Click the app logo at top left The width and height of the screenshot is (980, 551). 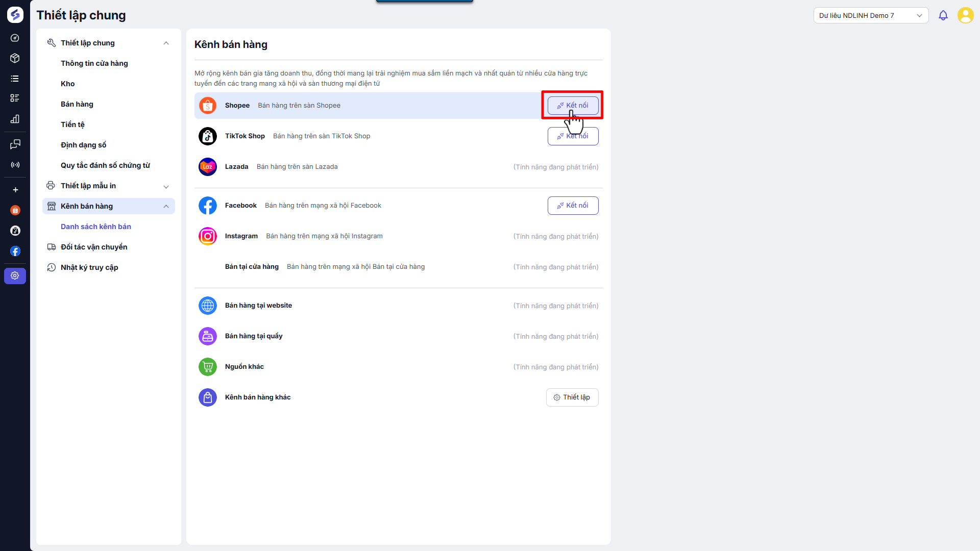click(15, 15)
